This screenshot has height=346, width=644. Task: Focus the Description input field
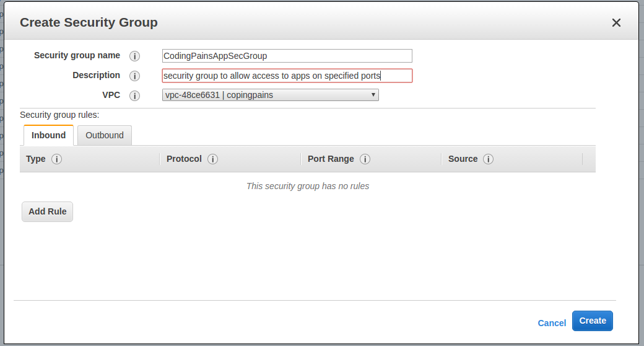[x=287, y=76]
